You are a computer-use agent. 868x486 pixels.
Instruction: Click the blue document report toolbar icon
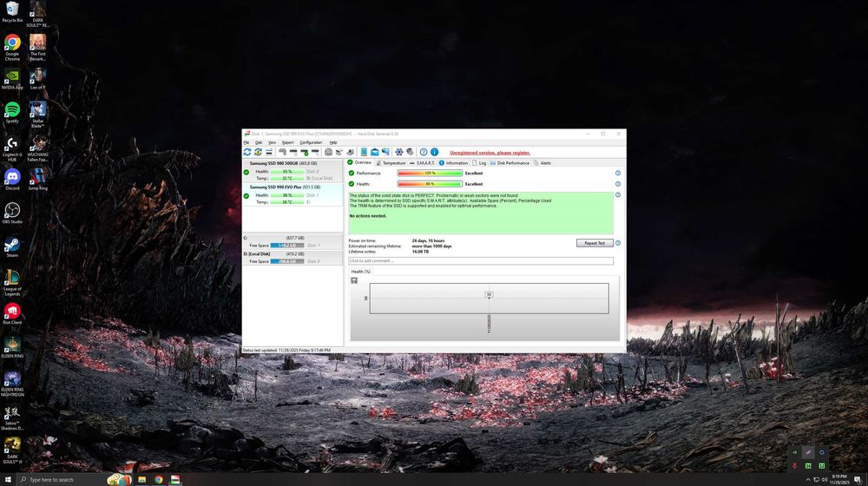click(x=364, y=152)
